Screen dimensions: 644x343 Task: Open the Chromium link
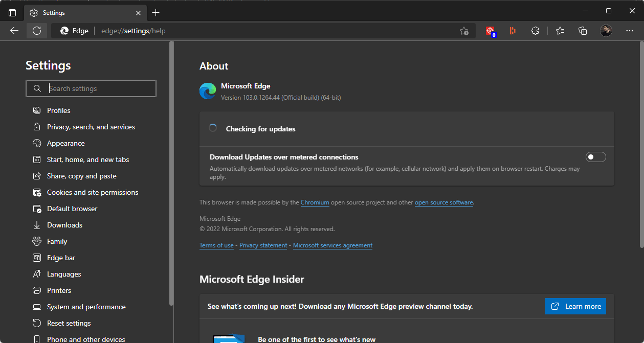click(315, 202)
